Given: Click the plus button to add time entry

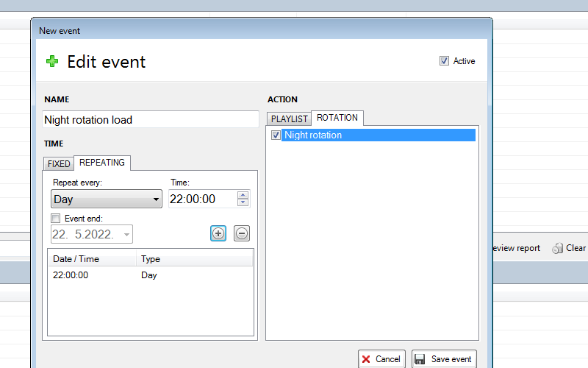Looking at the screenshot, I should [x=218, y=233].
